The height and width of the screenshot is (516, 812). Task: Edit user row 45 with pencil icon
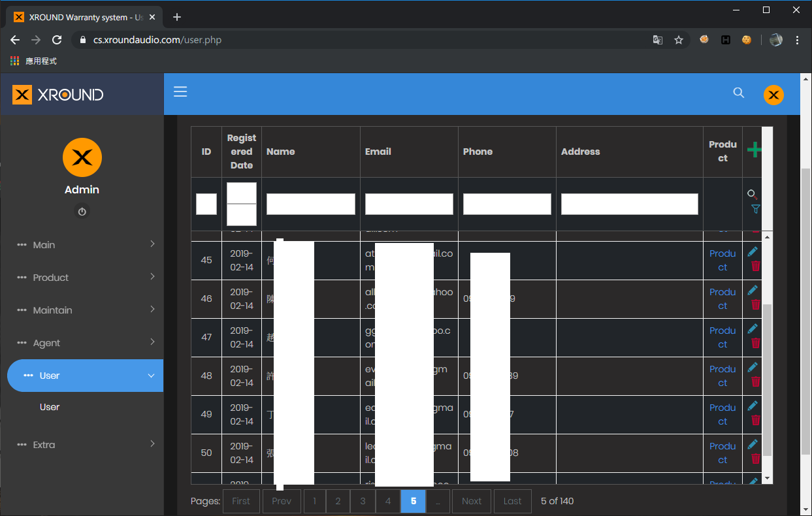click(x=753, y=251)
